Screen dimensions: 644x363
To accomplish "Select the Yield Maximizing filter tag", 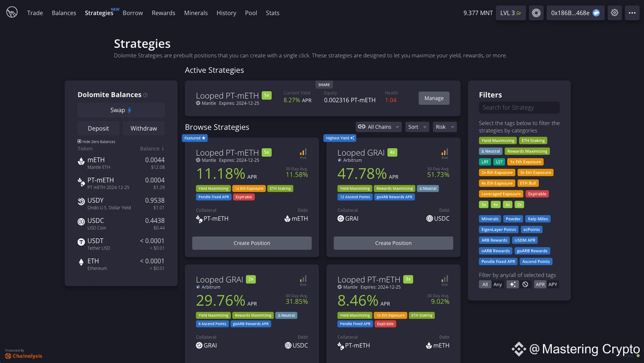I will [x=497, y=141].
